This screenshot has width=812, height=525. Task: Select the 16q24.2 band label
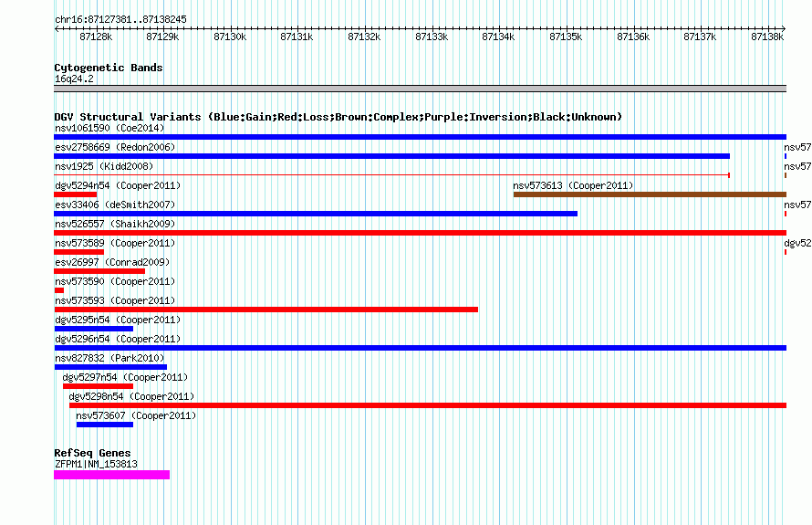coord(74,79)
